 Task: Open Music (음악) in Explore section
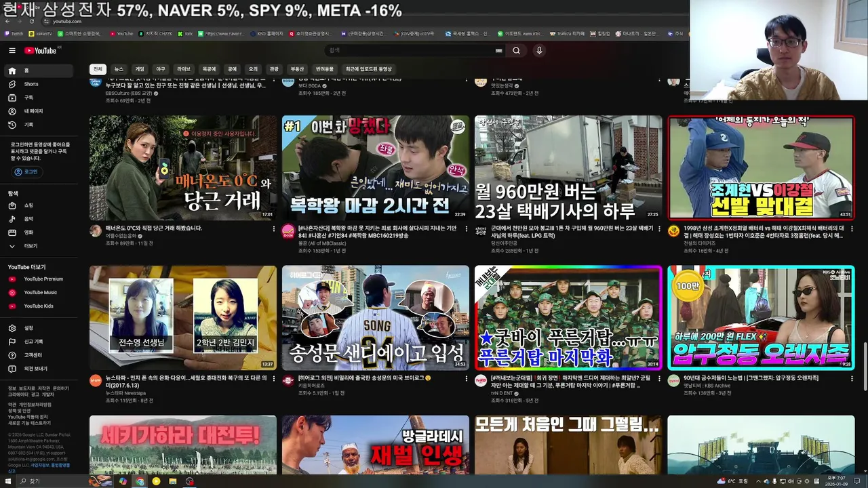[x=39, y=219]
